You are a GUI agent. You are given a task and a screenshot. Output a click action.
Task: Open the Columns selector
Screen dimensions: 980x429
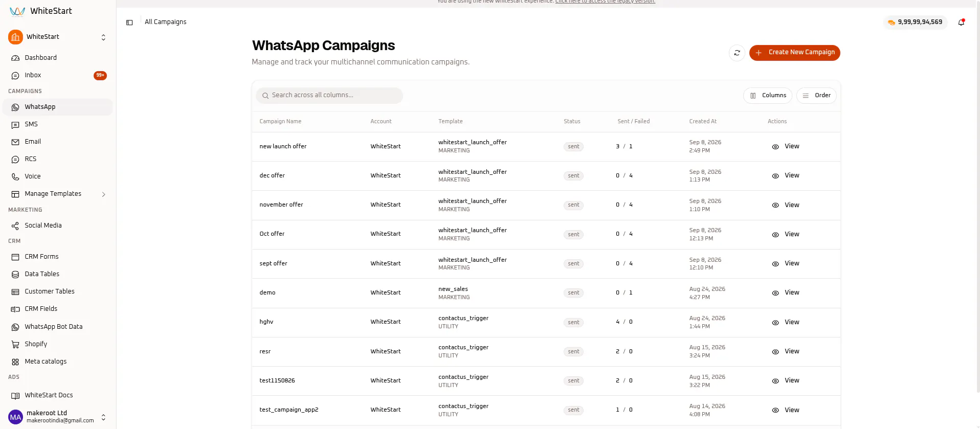point(768,96)
